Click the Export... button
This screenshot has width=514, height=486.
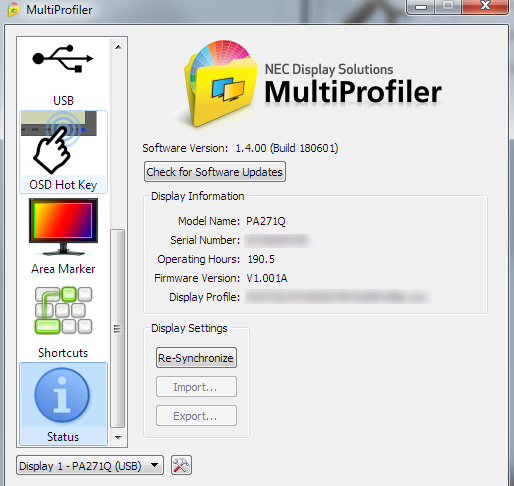click(x=196, y=416)
